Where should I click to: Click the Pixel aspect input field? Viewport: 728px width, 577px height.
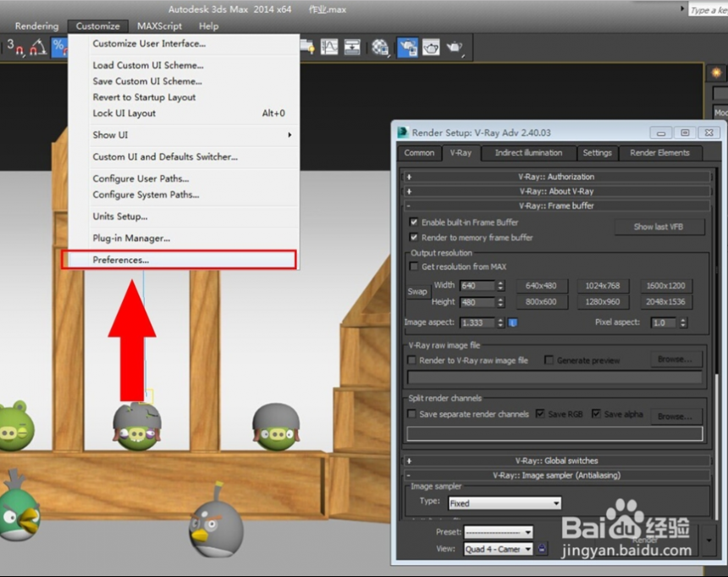tap(664, 322)
